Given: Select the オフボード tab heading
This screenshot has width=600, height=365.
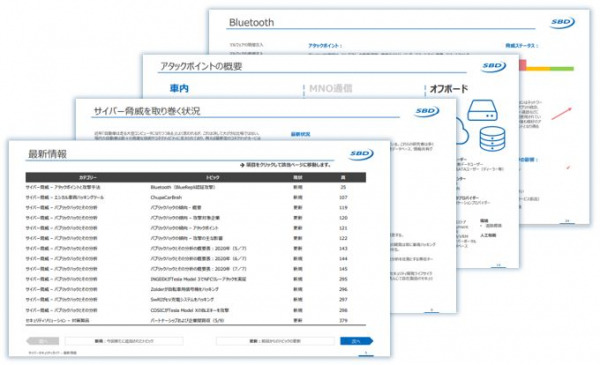Looking at the screenshot, I should click(x=449, y=89).
